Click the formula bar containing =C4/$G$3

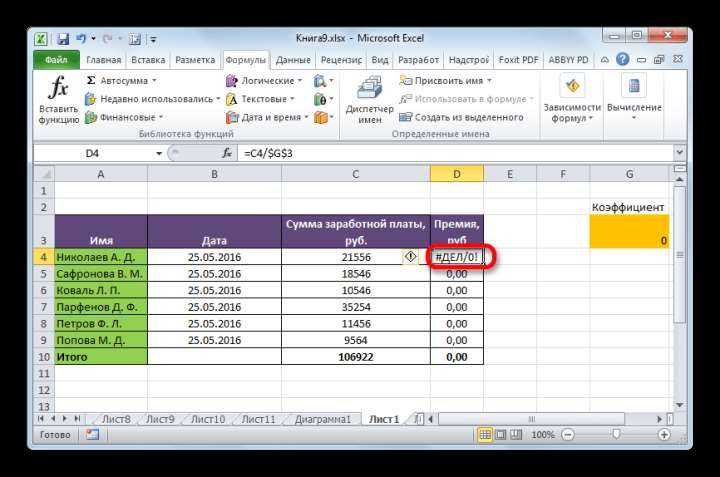point(455,153)
